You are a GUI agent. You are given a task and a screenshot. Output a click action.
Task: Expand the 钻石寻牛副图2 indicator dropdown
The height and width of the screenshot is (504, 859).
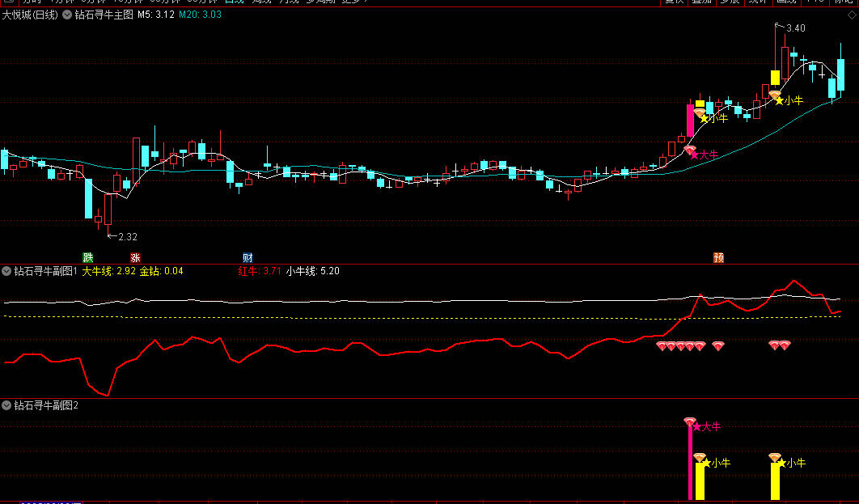(x=6, y=405)
